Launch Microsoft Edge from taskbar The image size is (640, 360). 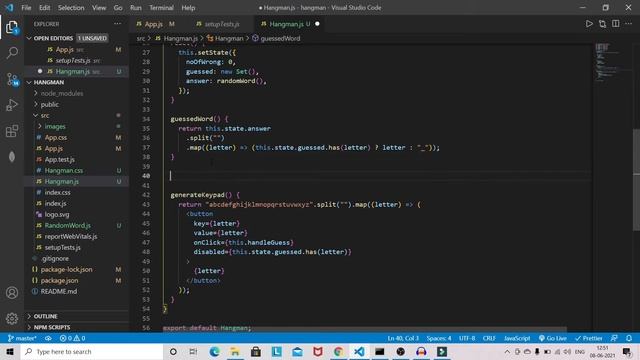click(214, 352)
